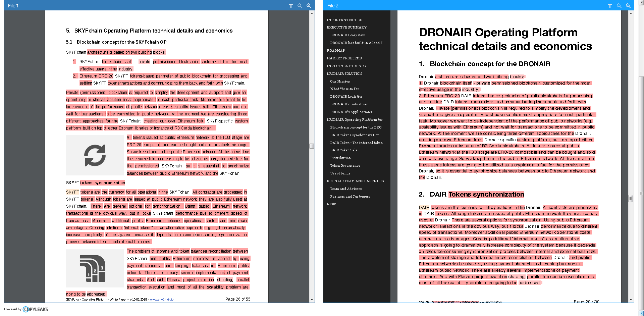Click the browser page scrollbar thumb at far right
Screen dimensions: 644x316
pyautogui.click(x=641, y=193)
